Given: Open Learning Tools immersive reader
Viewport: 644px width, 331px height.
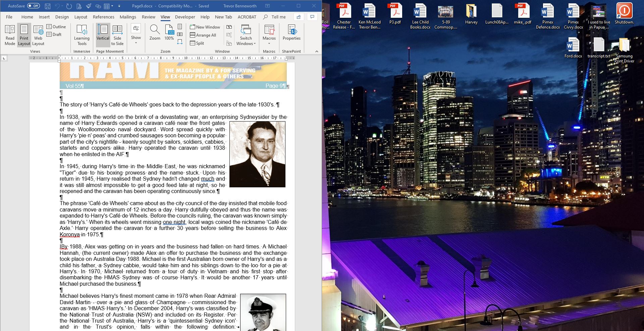Looking at the screenshot, I should pyautogui.click(x=82, y=35).
